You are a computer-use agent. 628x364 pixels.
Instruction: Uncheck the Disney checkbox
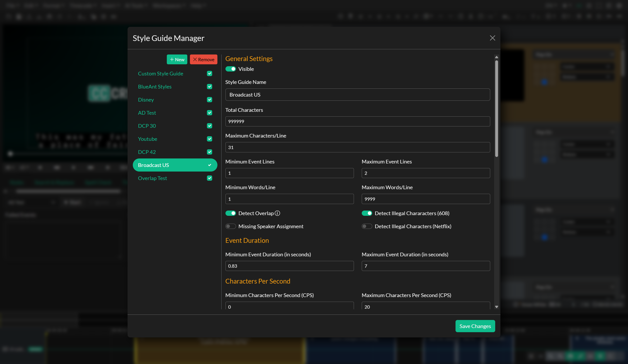point(210,100)
